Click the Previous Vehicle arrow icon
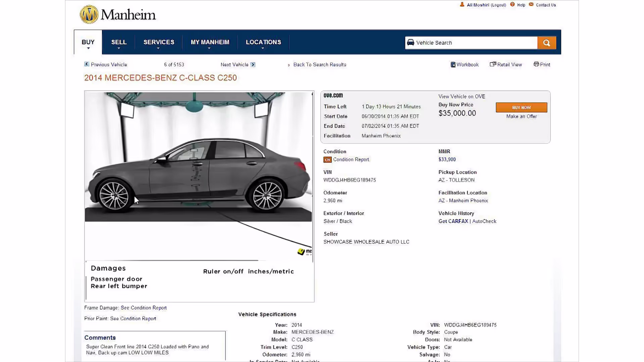Viewport: 644px width, 362px height. (x=87, y=64)
